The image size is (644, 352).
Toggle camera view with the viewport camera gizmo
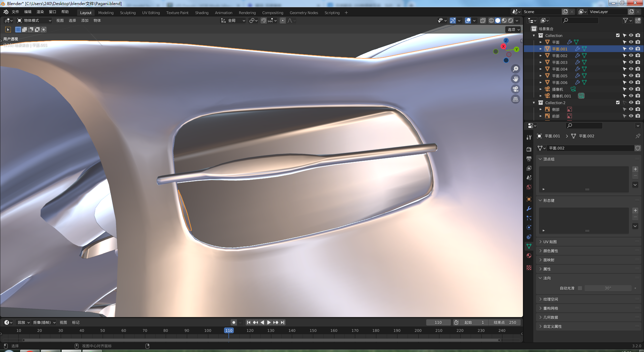[516, 89]
